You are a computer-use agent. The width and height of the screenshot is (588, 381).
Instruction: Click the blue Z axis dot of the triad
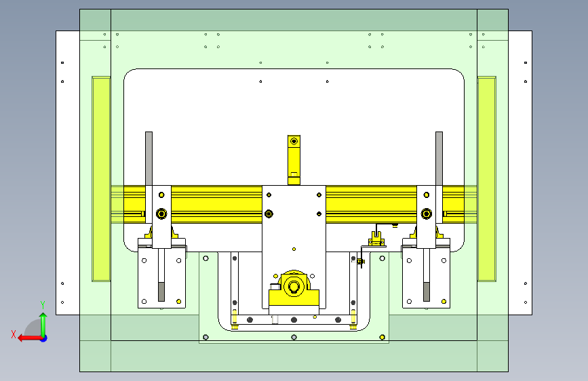pyautogui.click(x=44, y=338)
